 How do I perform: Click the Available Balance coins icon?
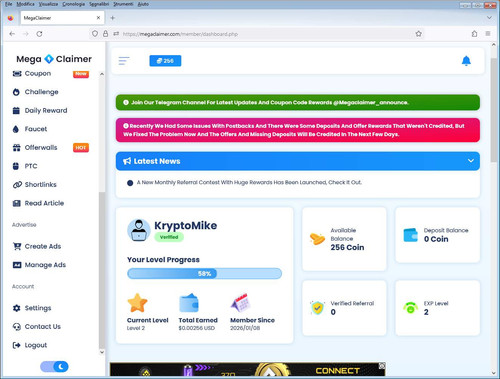click(317, 239)
